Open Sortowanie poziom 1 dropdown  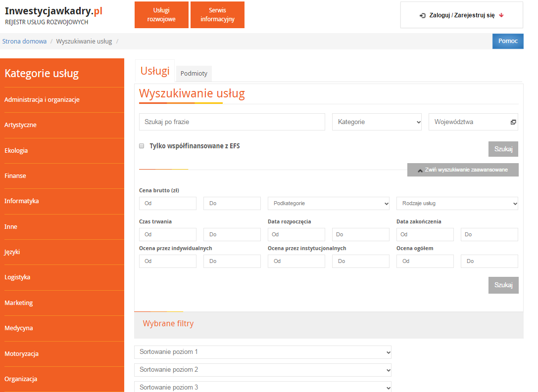[x=263, y=352]
